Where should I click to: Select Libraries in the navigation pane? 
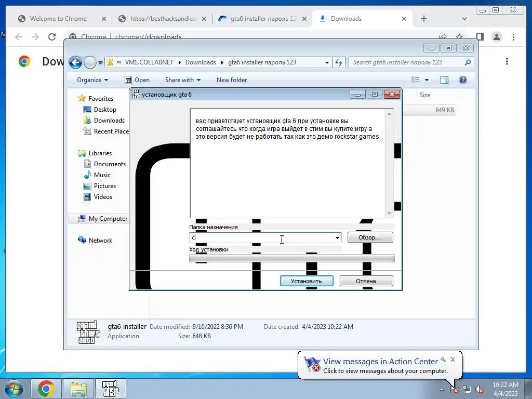click(x=100, y=153)
